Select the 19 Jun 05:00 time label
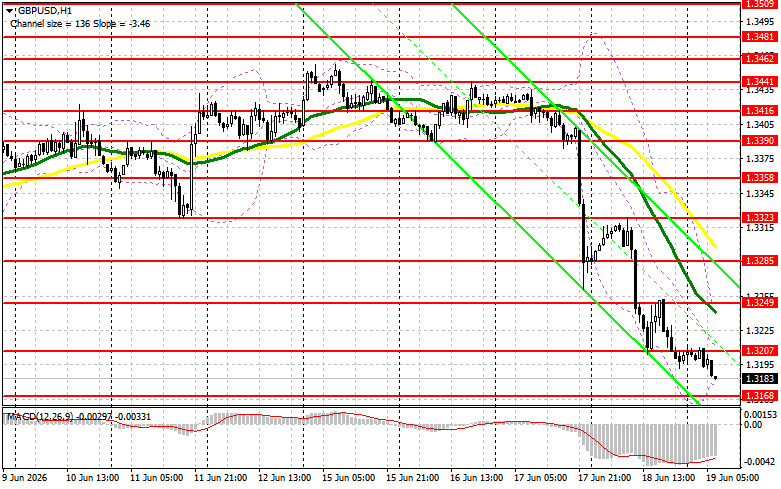 [733, 478]
